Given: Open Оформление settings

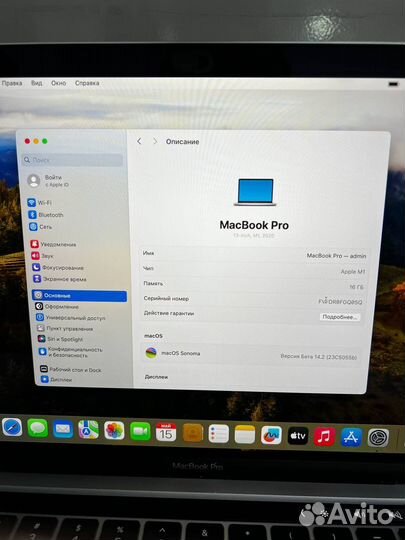Looking at the screenshot, I should click(x=57, y=306).
